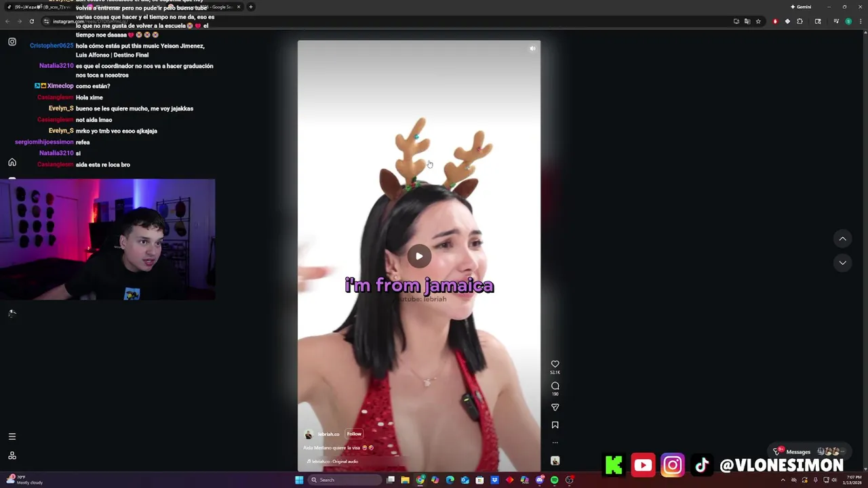
Task: Open the audio thumbnail below reel actions
Action: tap(555, 461)
